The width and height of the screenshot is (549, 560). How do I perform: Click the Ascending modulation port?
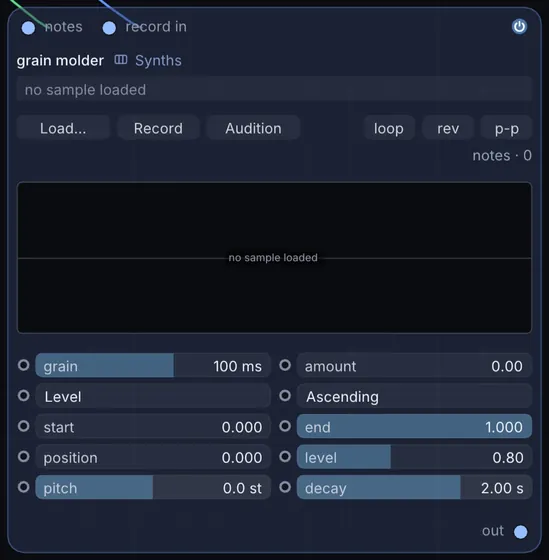(x=285, y=395)
